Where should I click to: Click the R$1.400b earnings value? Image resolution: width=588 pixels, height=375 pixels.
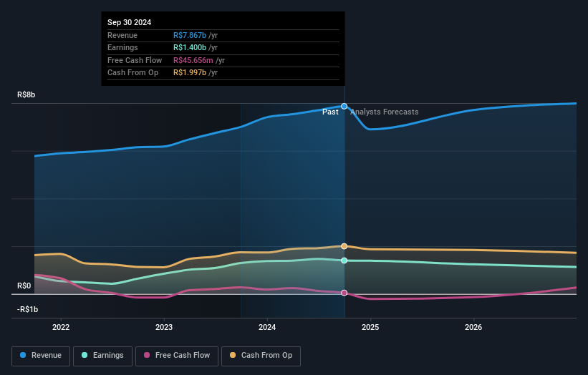190,47
